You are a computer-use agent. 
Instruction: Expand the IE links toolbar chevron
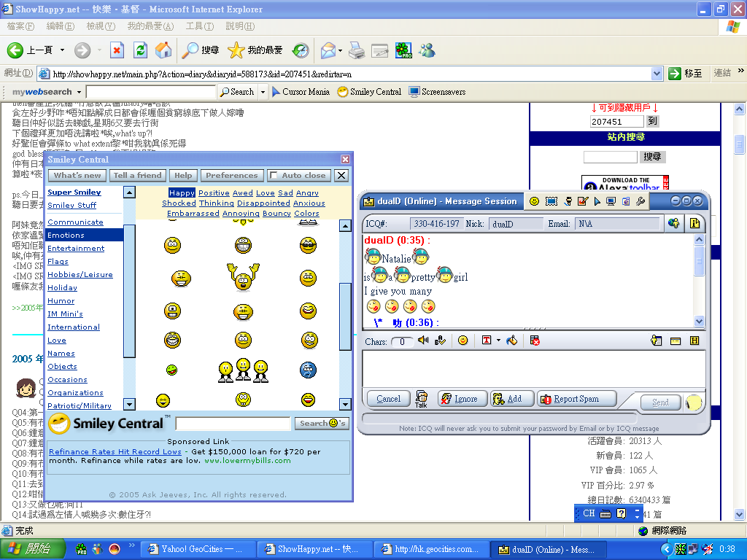740,71
